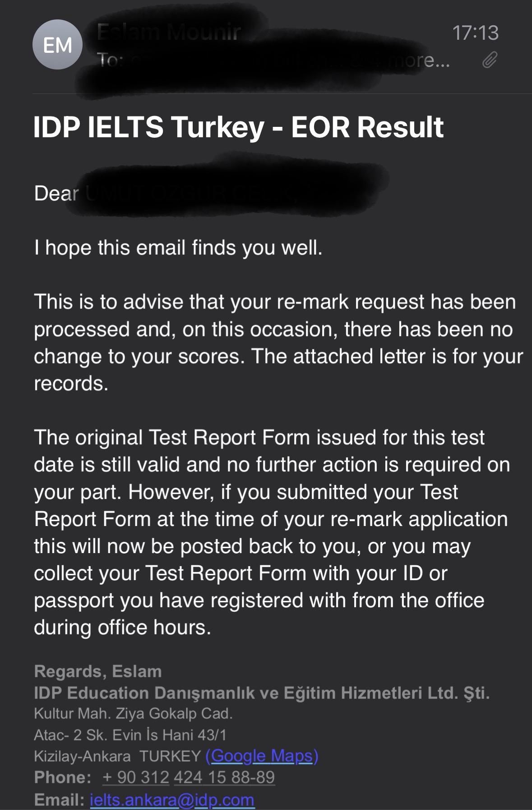Tap the IDP Education company name line

point(262,693)
